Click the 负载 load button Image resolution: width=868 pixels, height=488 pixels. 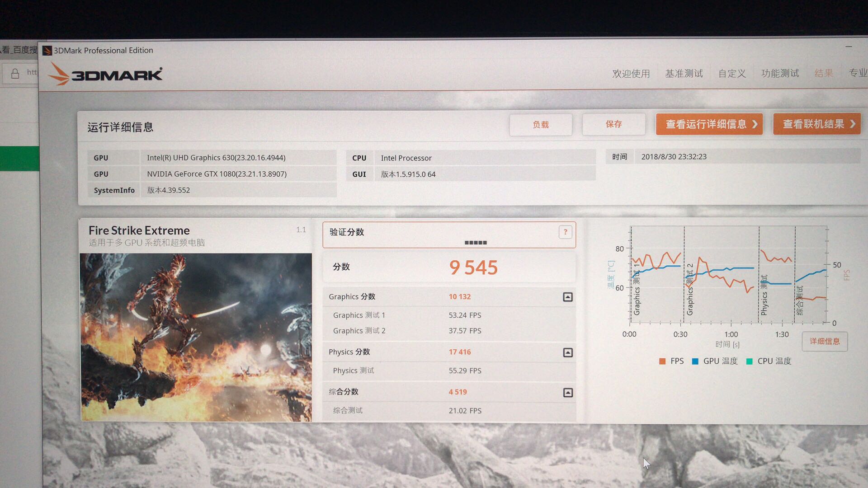pos(541,125)
